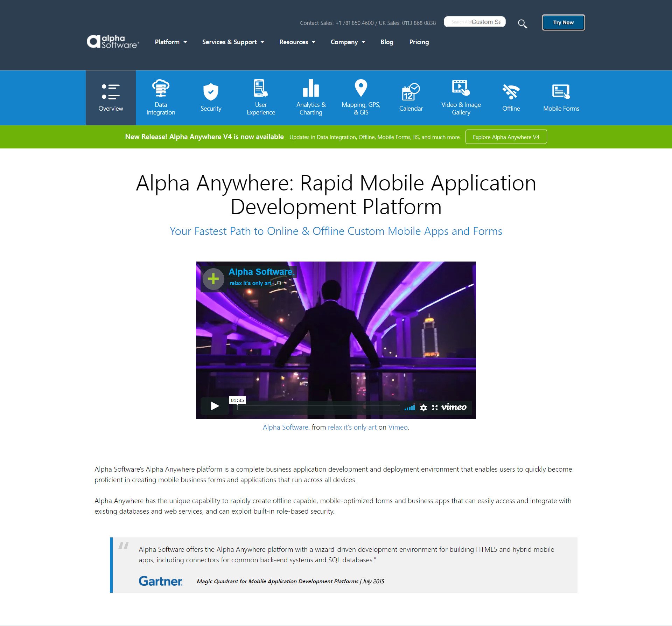The image size is (672, 626).
Task: Click the Mobile Forms icon
Action: pyautogui.click(x=561, y=92)
